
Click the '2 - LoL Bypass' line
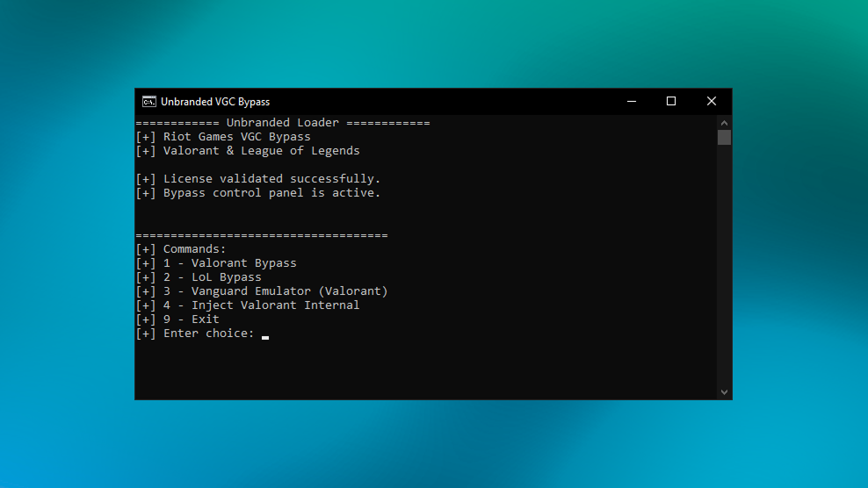coord(212,277)
